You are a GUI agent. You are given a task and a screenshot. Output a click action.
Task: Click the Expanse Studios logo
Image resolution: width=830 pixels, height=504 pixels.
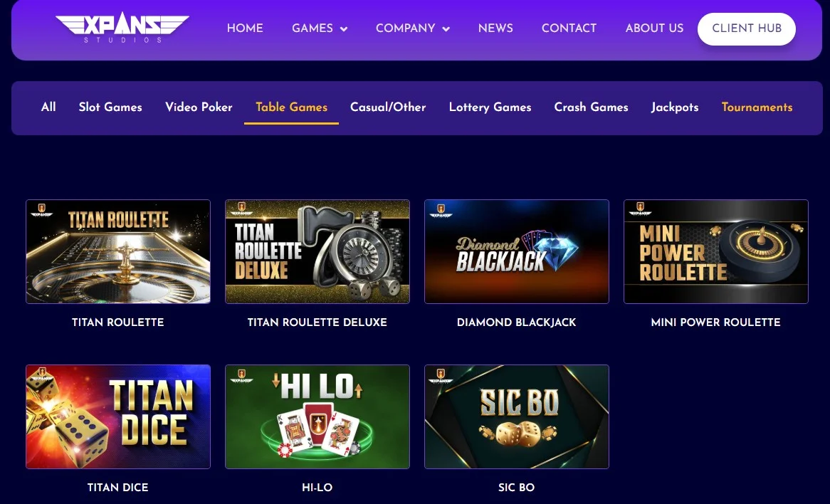(122, 27)
